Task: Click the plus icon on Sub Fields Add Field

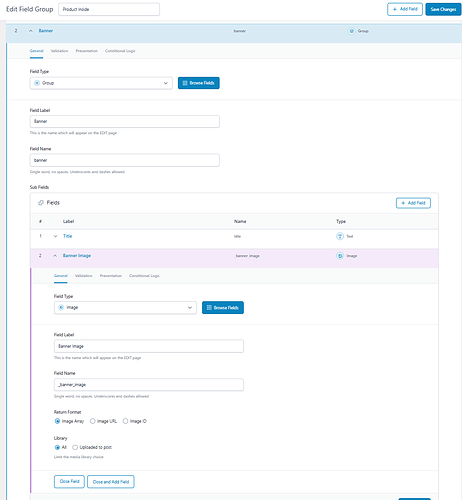Action: (403, 203)
